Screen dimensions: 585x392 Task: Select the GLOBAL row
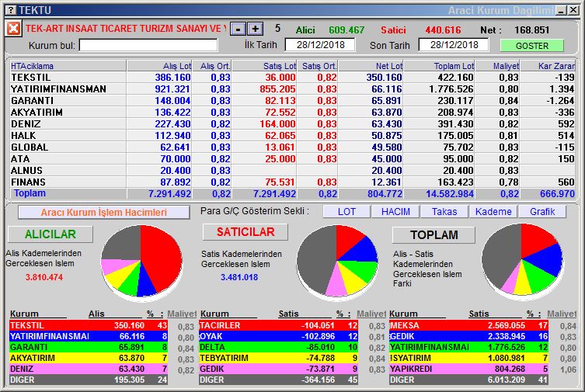pos(292,147)
